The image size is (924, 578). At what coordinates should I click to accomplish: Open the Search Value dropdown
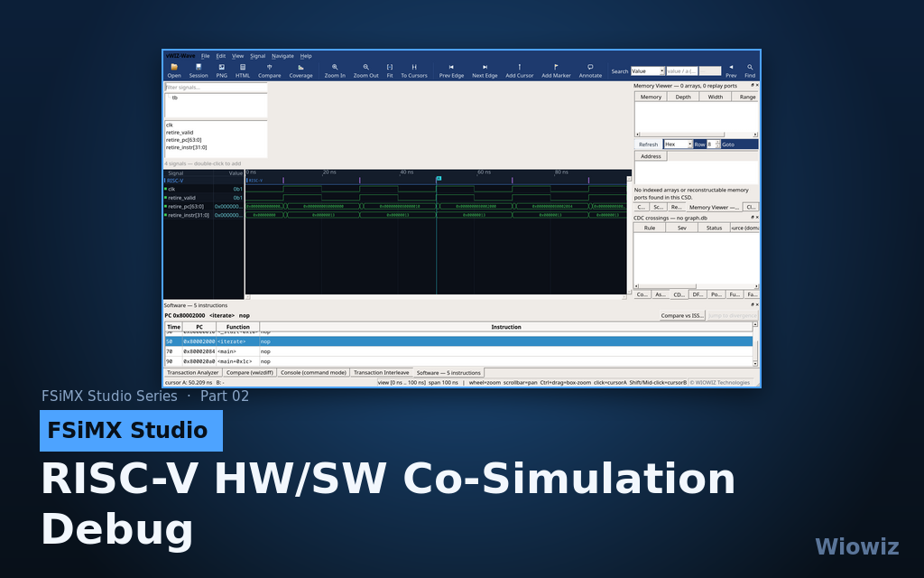tap(648, 71)
